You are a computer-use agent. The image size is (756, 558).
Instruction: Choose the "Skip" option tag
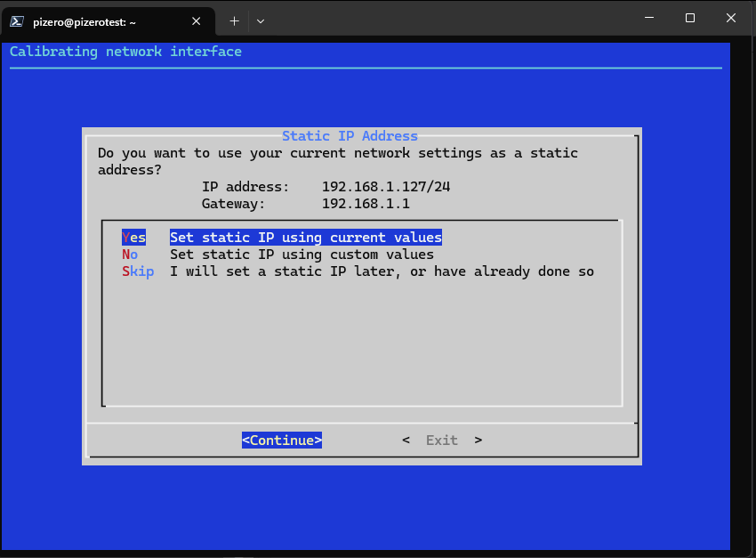tap(138, 271)
